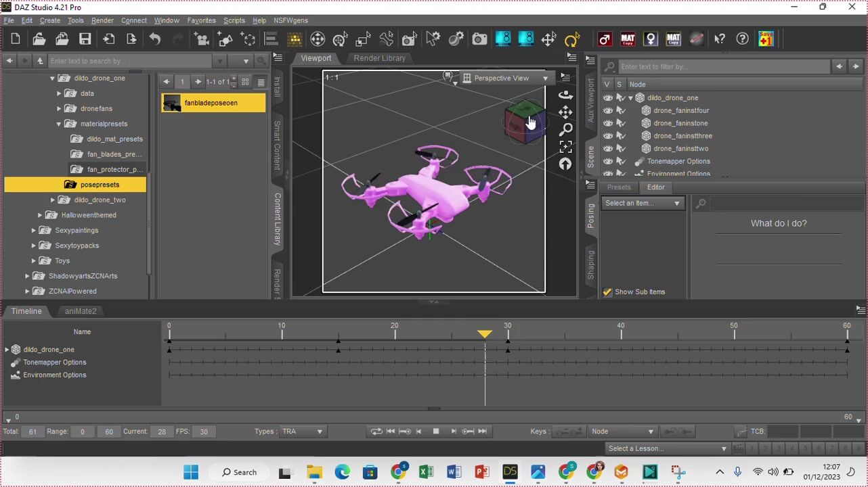The height and width of the screenshot is (487, 868).
Task: Open the Types TRA dropdown
Action: click(302, 432)
